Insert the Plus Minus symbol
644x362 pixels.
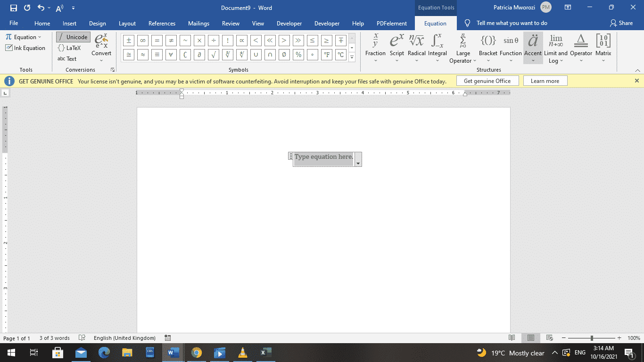point(128,40)
